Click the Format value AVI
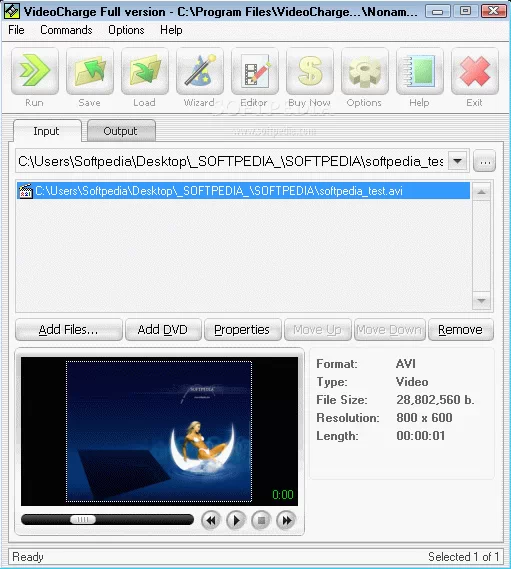Viewport: 511px width, 569px height. click(x=406, y=364)
